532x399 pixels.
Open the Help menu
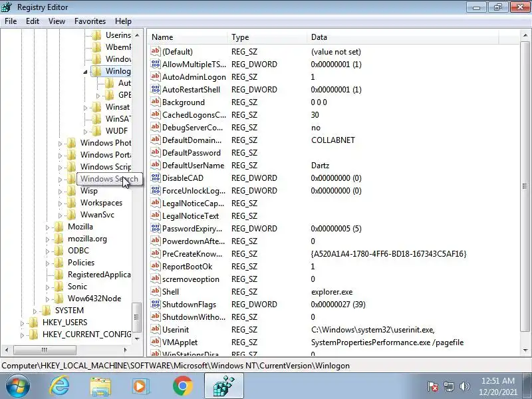[123, 21]
